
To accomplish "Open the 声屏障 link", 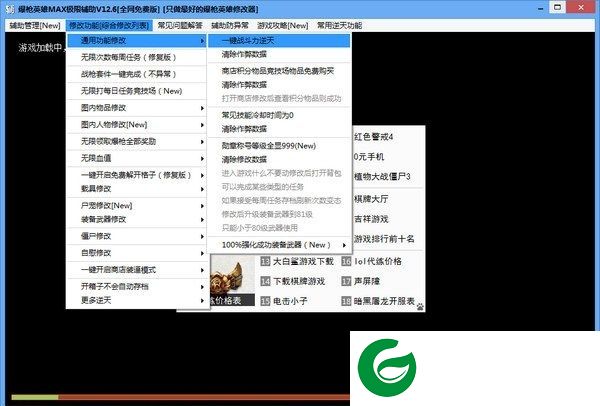I will 367,281.
